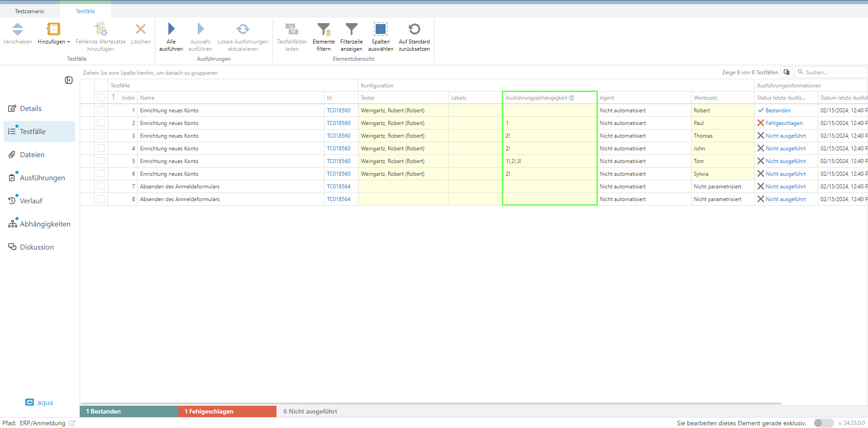This screenshot has width=868, height=428.
Task: Open test case link TC018564 in row 7
Action: click(339, 187)
